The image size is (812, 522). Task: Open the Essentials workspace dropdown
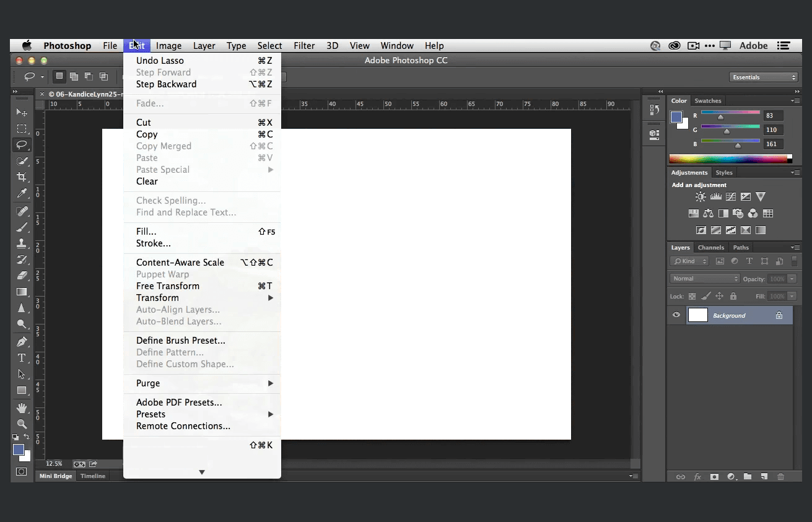pyautogui.click(x=764, y=77)
